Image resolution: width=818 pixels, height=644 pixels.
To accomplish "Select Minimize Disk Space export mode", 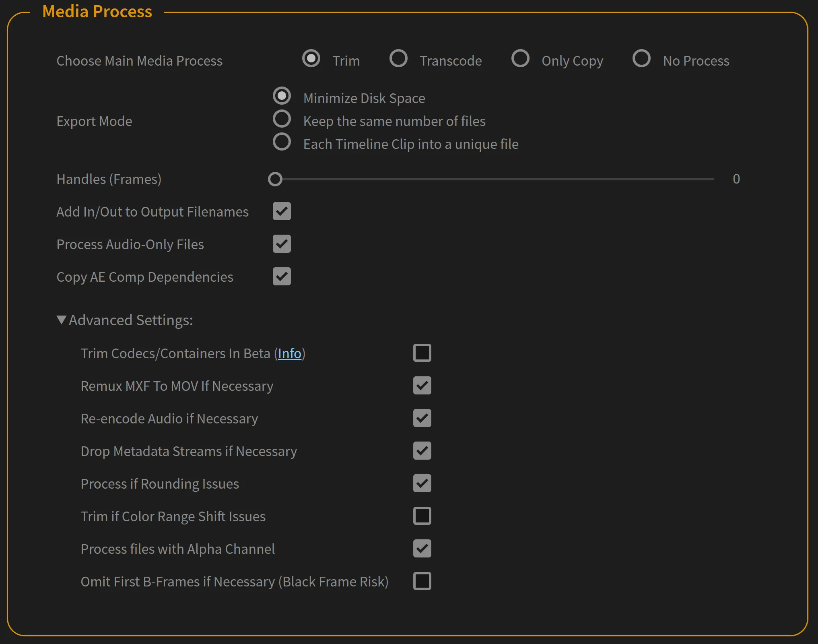I will pyautogui.click(x=282, y=96).
